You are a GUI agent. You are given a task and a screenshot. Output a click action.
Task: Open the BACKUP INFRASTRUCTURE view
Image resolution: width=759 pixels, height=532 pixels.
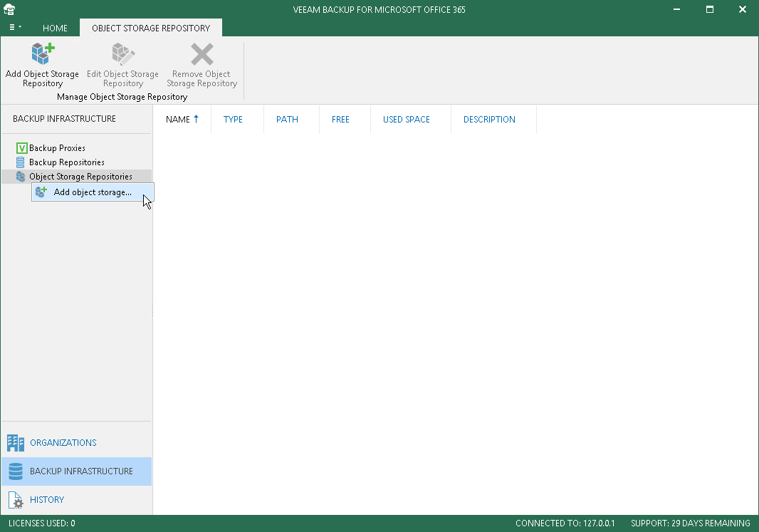coord(76,471)
